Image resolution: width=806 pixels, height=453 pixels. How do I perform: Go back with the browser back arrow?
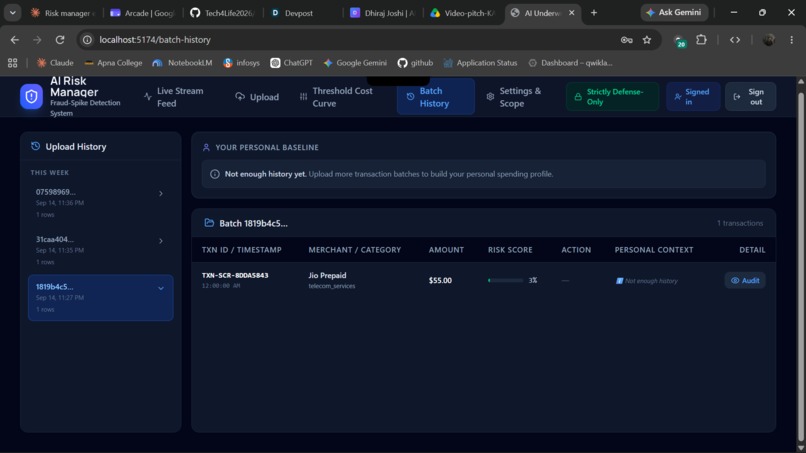coord(15,40)
